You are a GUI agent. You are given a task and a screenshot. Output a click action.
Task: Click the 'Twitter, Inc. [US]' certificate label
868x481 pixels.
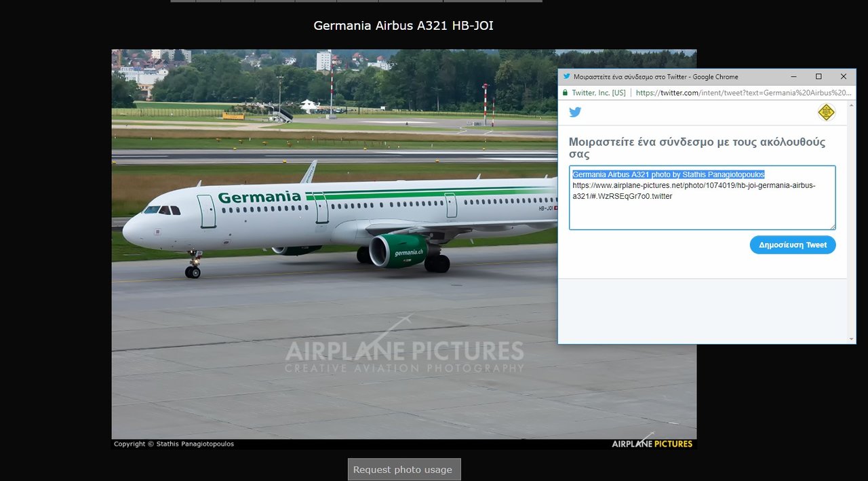[x=599, y=93]
